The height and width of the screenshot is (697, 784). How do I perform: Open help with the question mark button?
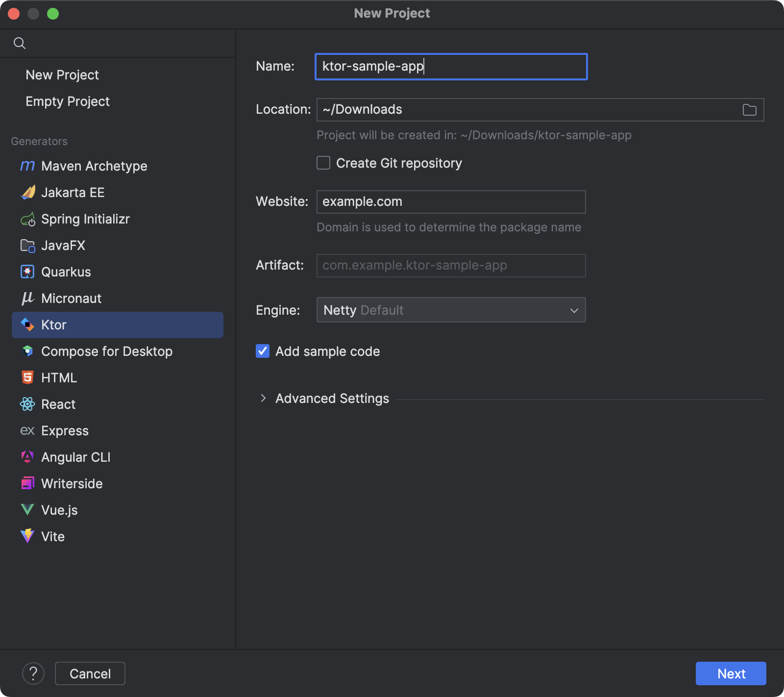click(33, 673)
